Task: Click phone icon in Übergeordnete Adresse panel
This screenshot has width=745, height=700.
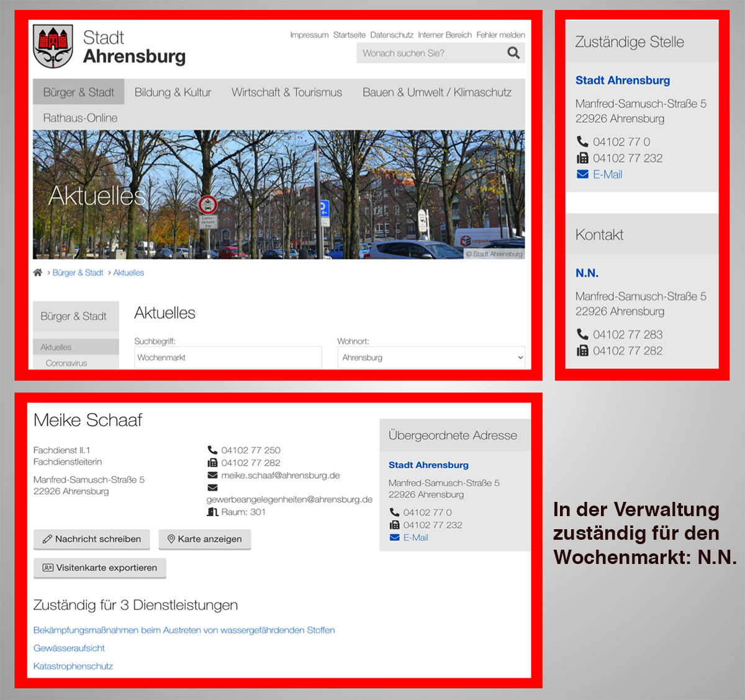Action: pos(394,512)
